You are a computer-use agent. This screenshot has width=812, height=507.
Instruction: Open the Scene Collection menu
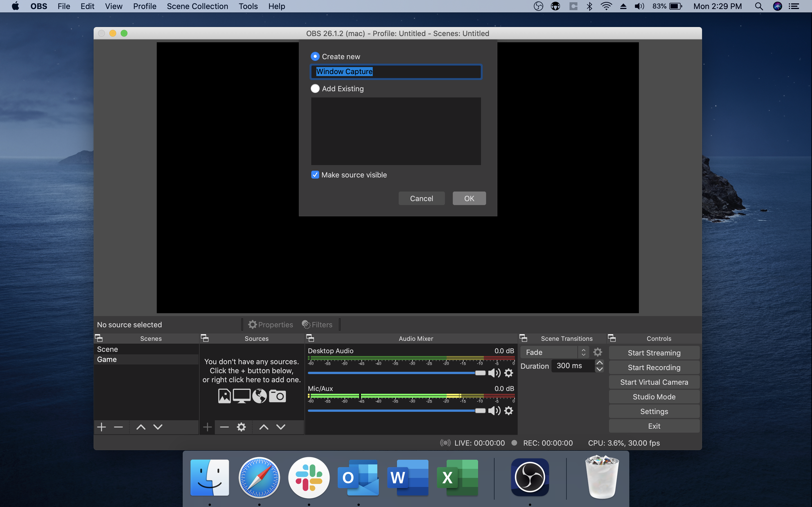pos(197,6)
